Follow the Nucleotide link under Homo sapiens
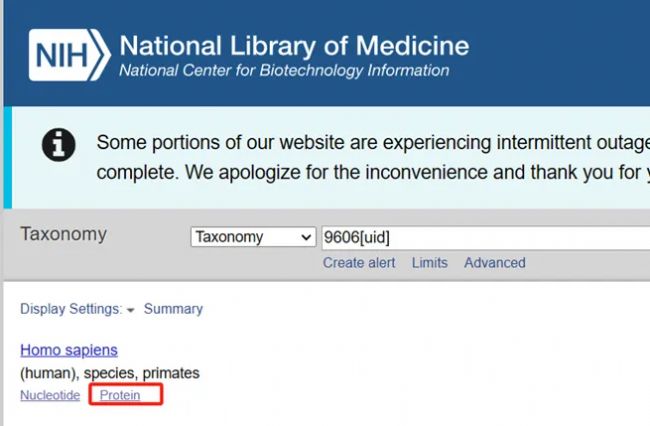 [50, 395]
